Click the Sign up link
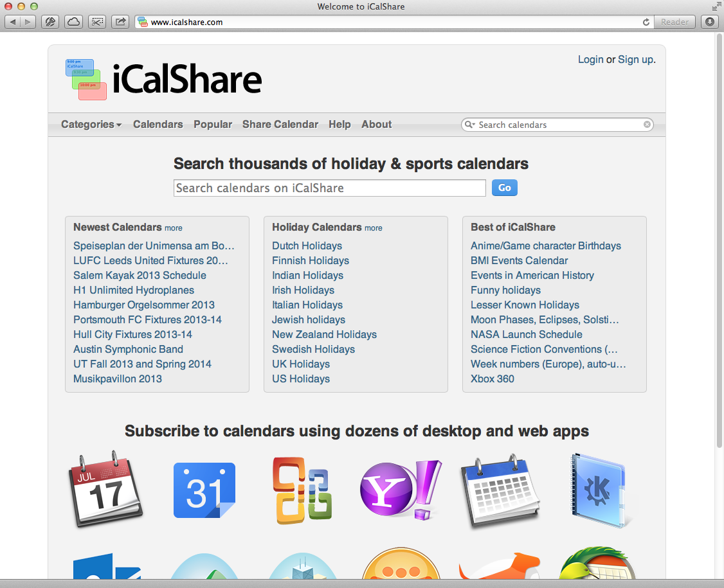 pyautogui.click(x=636, y=60)
